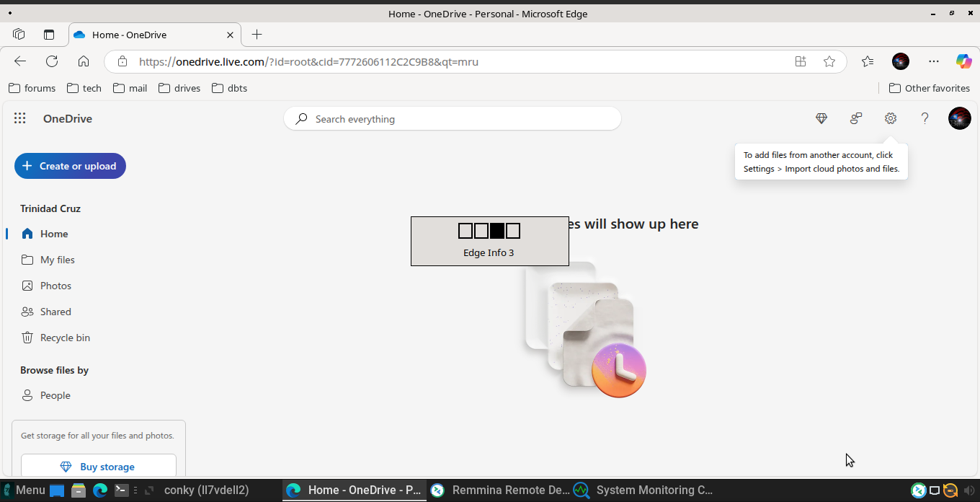Screen dimensions: 980x502
Task: Open the apps icon in address bar
Action: point(801,61)
